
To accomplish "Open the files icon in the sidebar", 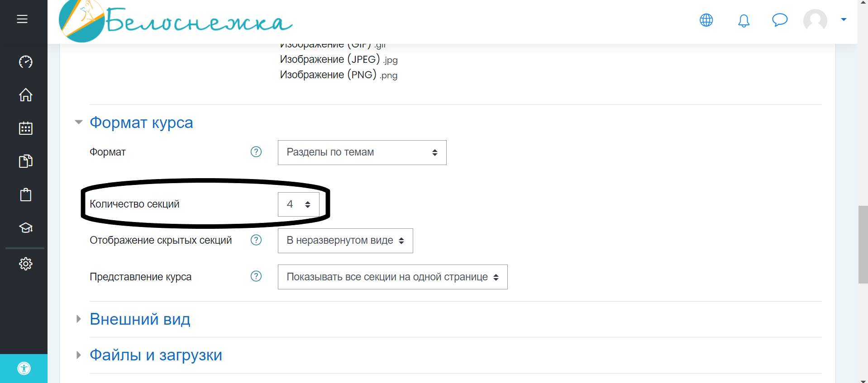I will coord(26,161).
